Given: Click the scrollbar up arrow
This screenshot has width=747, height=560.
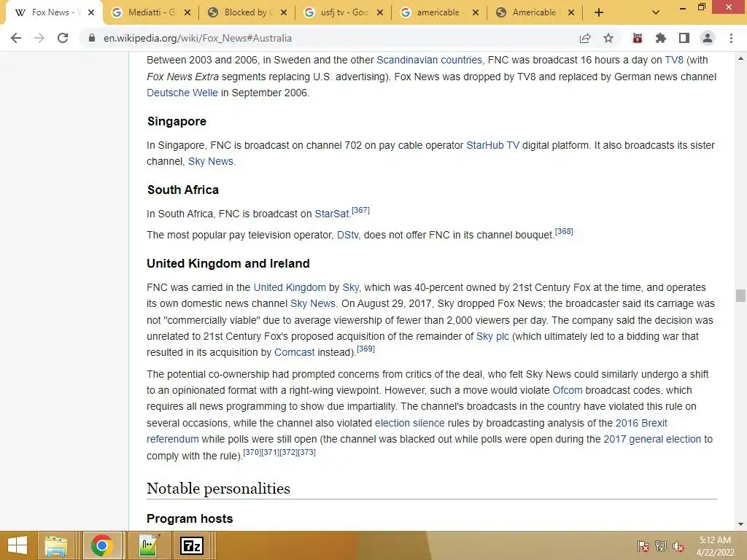Looking at the screenshot, I should (x=740, y=58).
